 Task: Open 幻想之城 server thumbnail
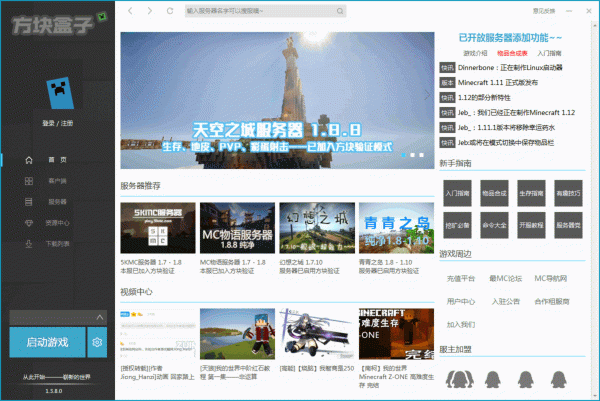317,228
